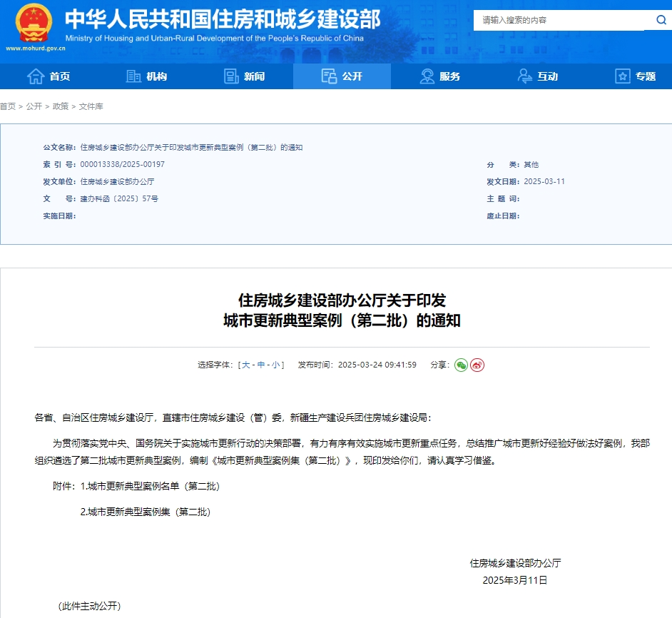Open the 公开 navigation tab
672x618 pixels.
342,76
